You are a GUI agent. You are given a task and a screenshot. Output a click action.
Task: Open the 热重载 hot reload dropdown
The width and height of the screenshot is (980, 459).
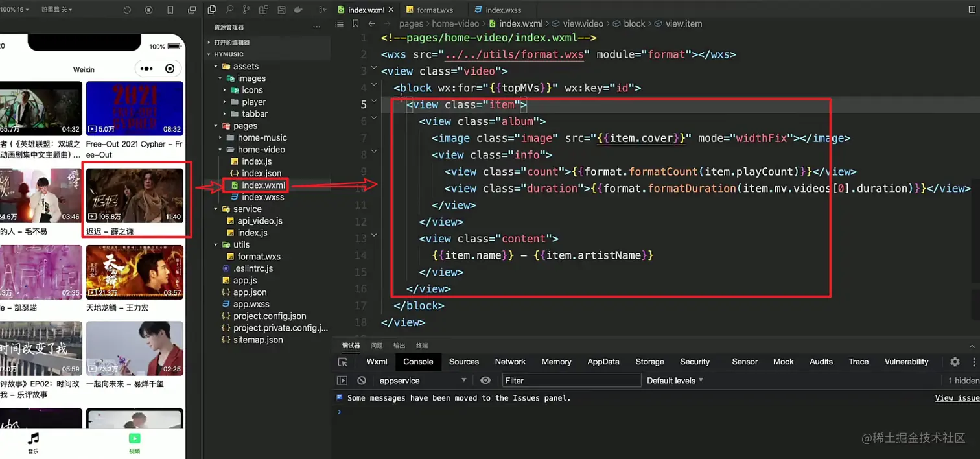pyautogui.click(x=57, y=10)
